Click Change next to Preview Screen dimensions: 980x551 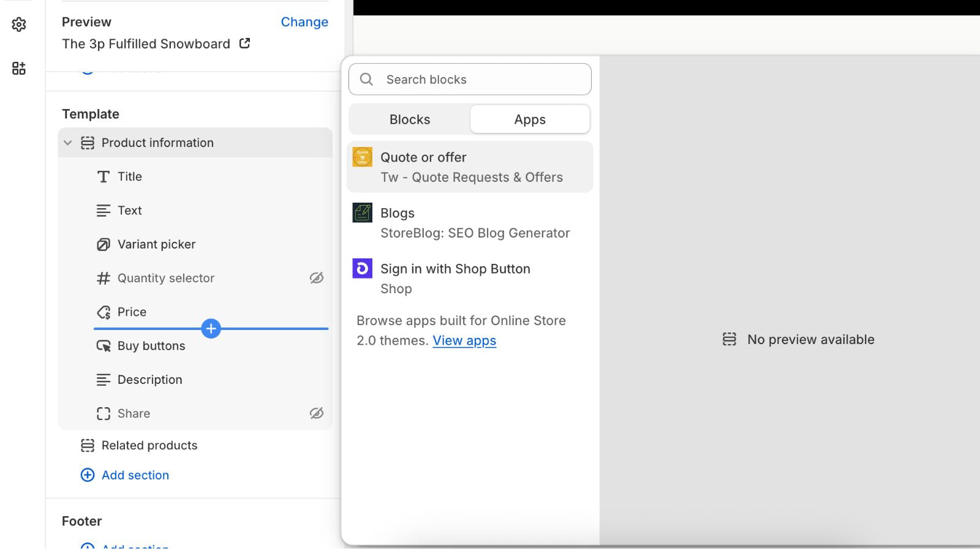click(304, 22)
